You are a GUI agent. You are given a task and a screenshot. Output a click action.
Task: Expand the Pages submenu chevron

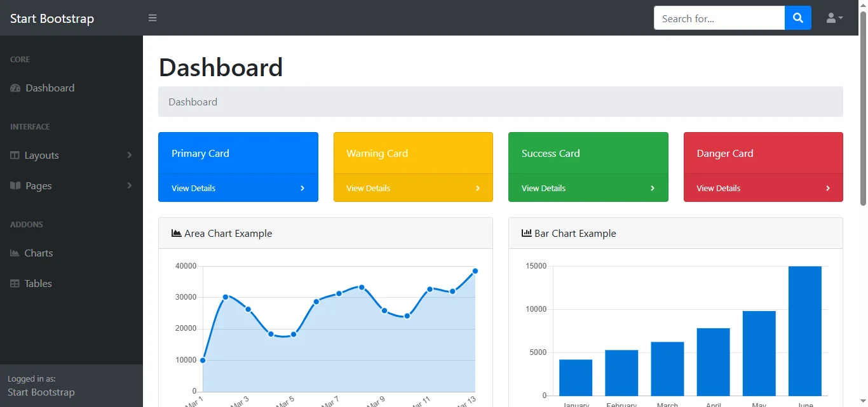(x=129, y=186)
